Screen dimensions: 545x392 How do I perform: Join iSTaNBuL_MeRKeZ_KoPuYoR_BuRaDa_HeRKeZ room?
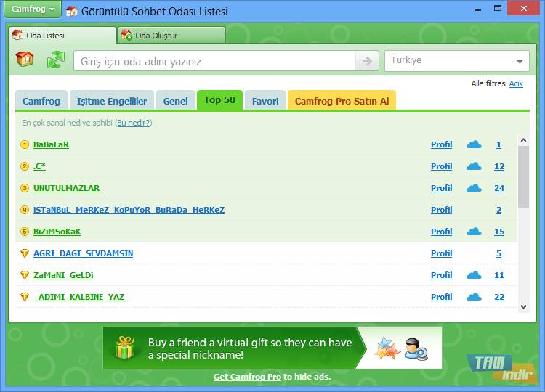coord(129,210)
